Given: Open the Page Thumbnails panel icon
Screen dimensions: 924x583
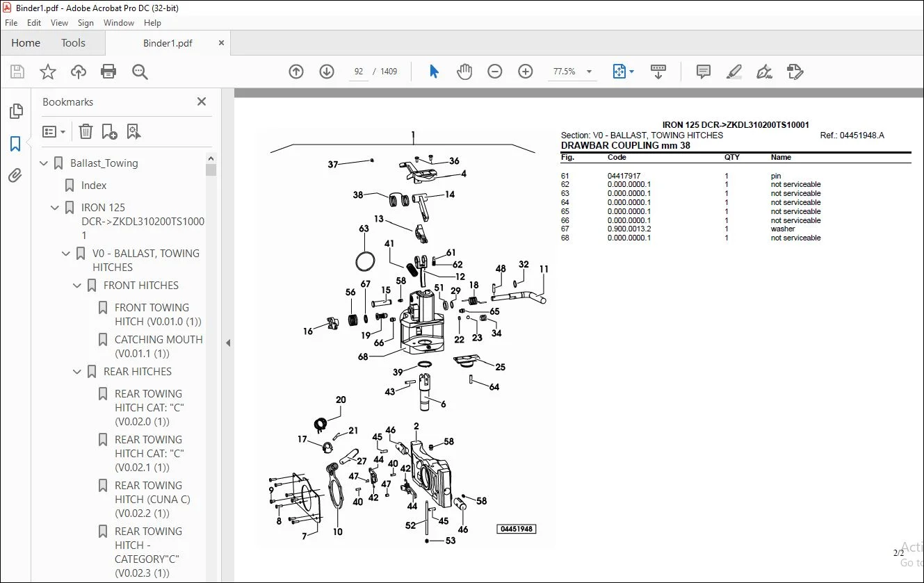Looking at the screenshot, I should (15, 111).
